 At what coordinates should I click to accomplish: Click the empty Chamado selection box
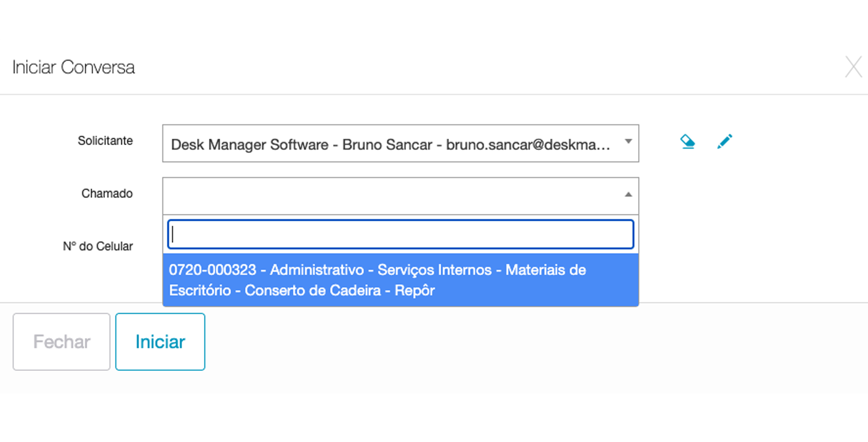coord(392,196)
